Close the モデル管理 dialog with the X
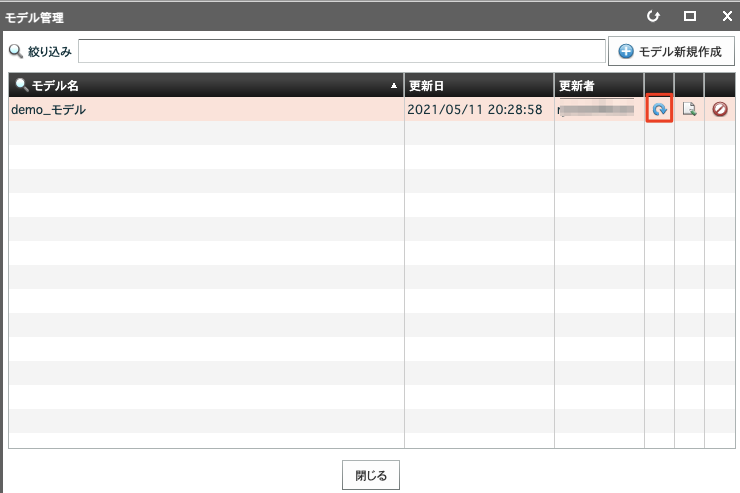The image size is (740, 493). tap(727, 16)
